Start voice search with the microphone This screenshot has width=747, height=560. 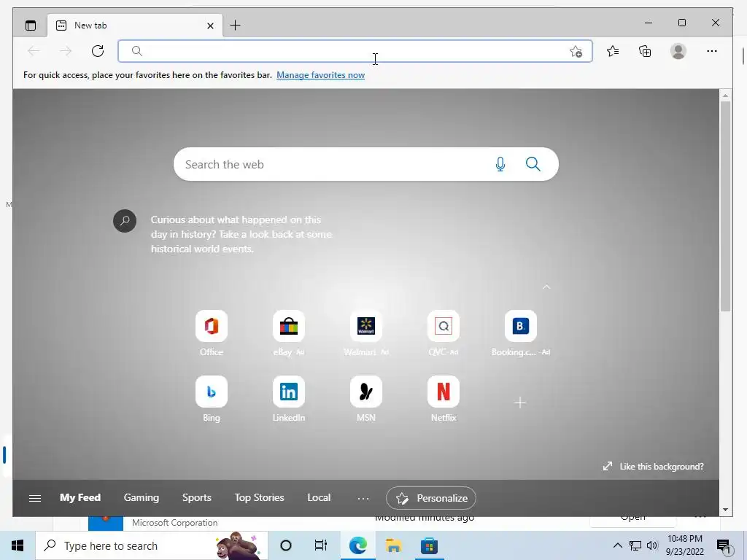pyautogui.click(x=500, y=164)
